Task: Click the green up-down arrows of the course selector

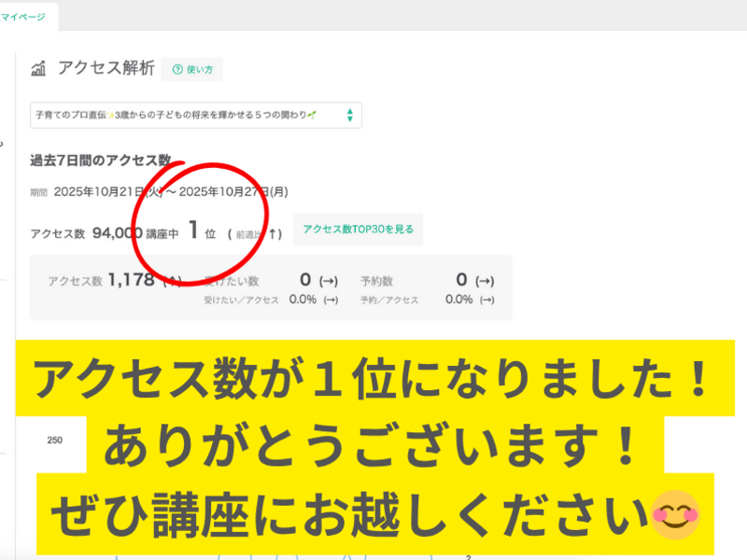Action: (349, 115)
